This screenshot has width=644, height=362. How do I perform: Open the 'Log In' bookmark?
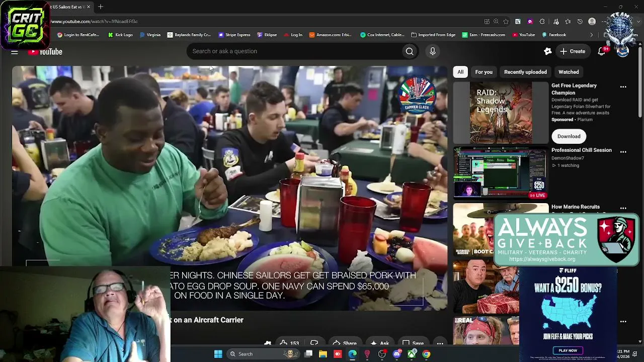[x=293, y=35]
